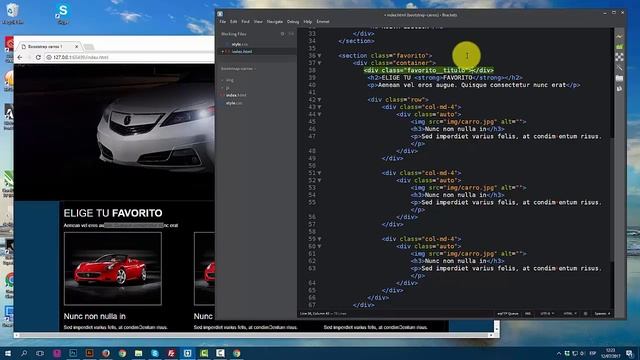Open the Skype desktop shortcut
This screenshot has height=360, width=640.
62,13
